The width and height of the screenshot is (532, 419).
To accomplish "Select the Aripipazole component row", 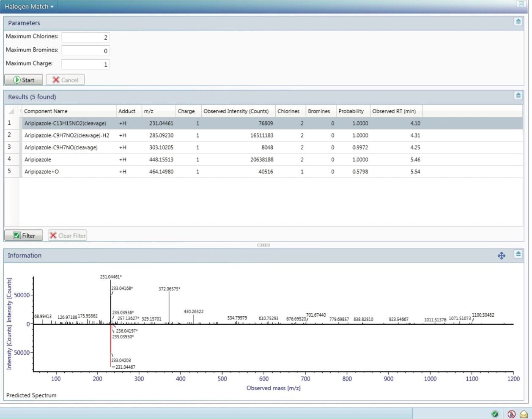I will [263, 159].
